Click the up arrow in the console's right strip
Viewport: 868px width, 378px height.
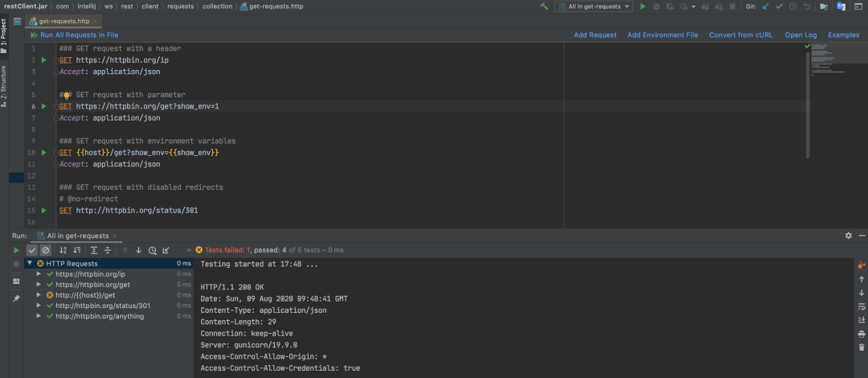[x=862, y=279]
